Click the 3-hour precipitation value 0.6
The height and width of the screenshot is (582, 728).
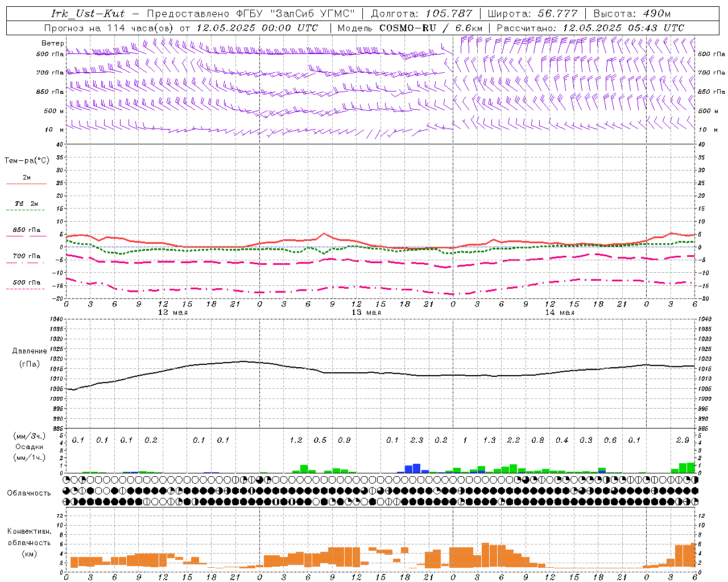pyautogui.click(x=610, y=440)
